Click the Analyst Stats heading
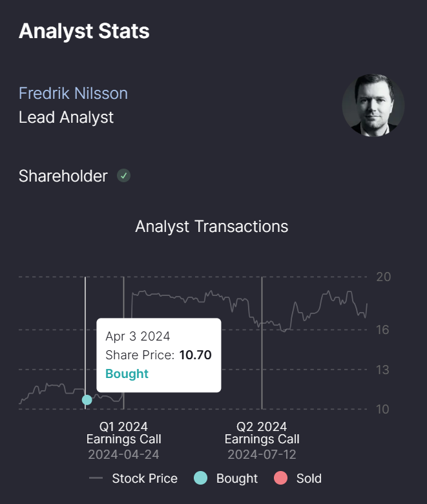The image size is (427, 504). tap(84, 32)
